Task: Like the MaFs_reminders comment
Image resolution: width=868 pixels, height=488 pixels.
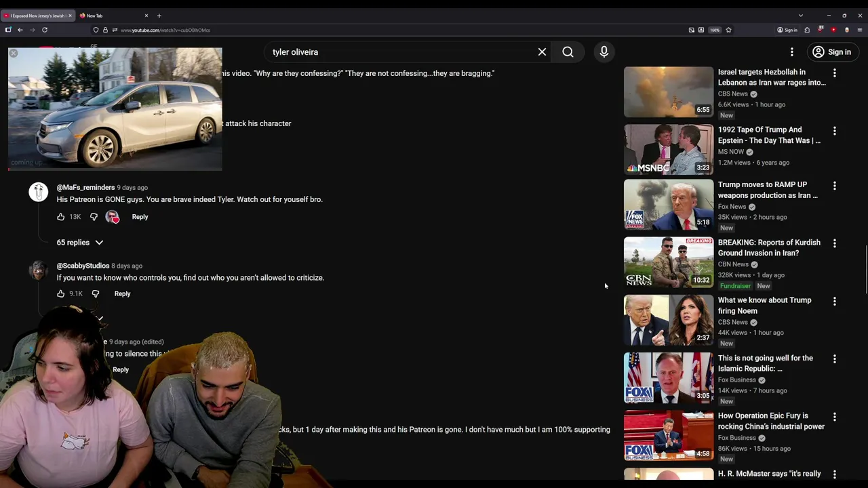Action: [61, 217]
